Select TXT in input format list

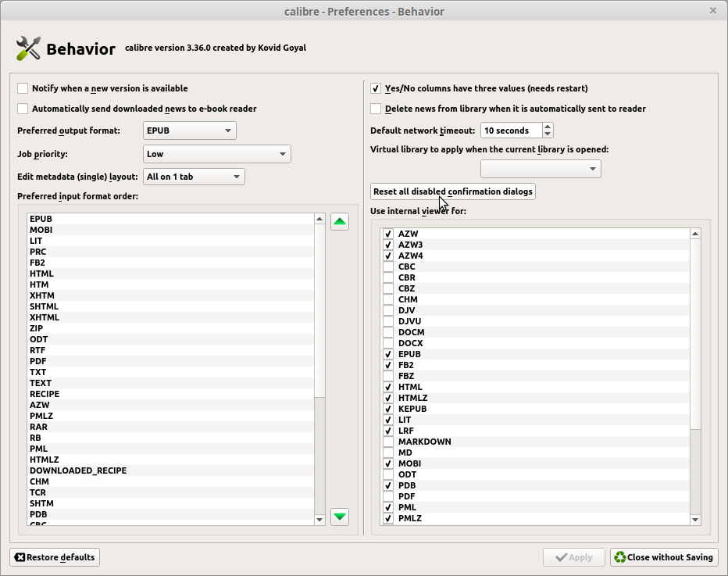click(171, 372)
